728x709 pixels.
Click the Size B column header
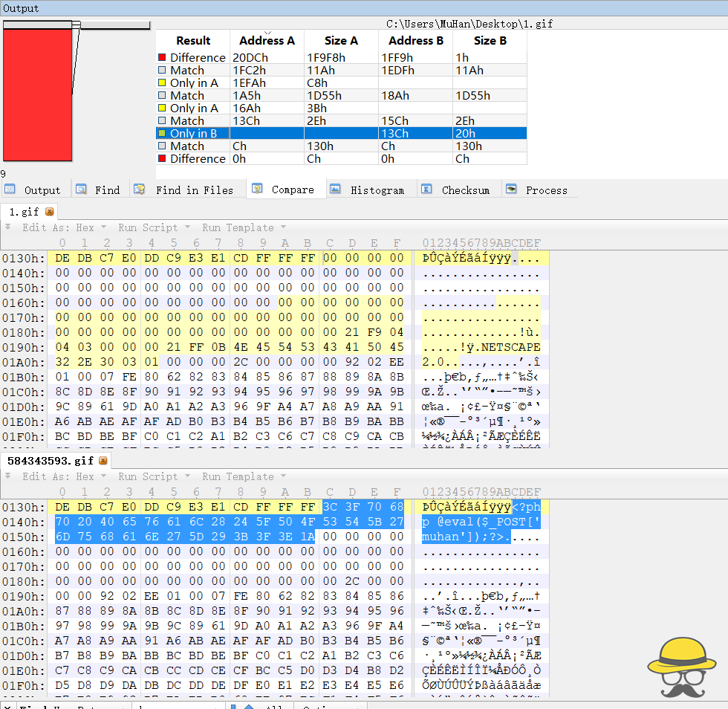(490, 41)
